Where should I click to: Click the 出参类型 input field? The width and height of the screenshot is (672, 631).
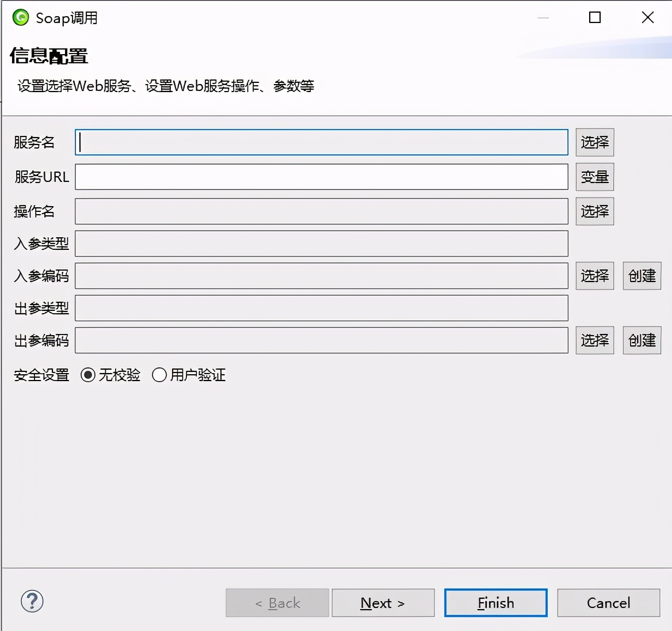pos(322,308)
